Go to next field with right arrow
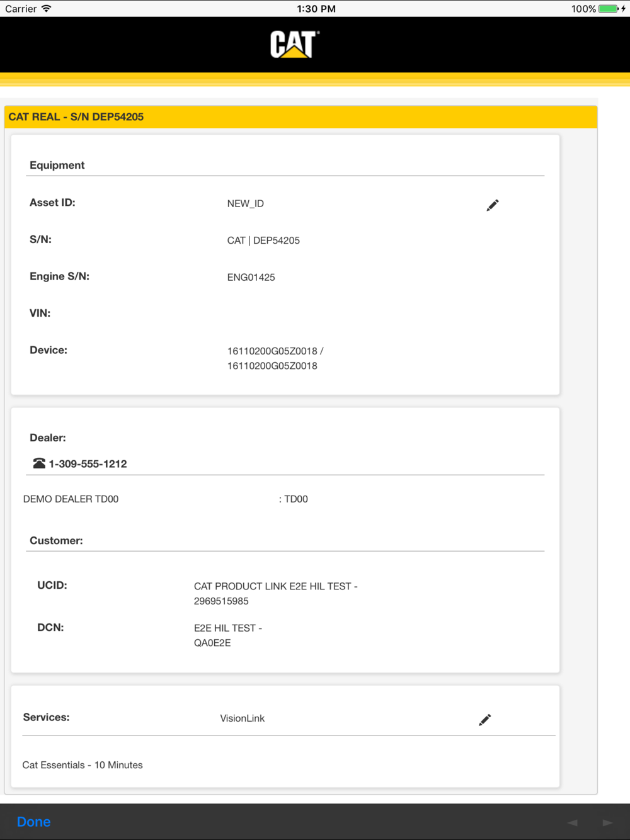Image resolution: width=630 pixels, height=840 pixels. tap(607, 822)
